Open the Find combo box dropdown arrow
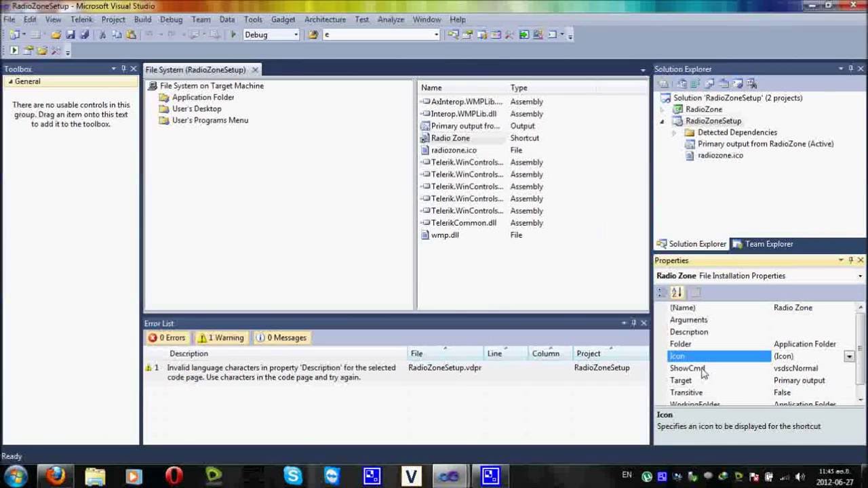 (x=436, y=35)
